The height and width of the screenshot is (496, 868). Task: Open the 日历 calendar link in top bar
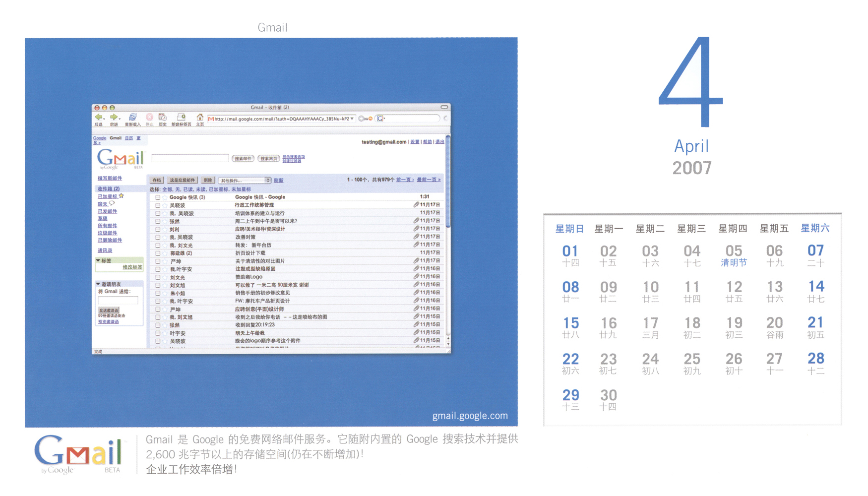pos(129,138)
